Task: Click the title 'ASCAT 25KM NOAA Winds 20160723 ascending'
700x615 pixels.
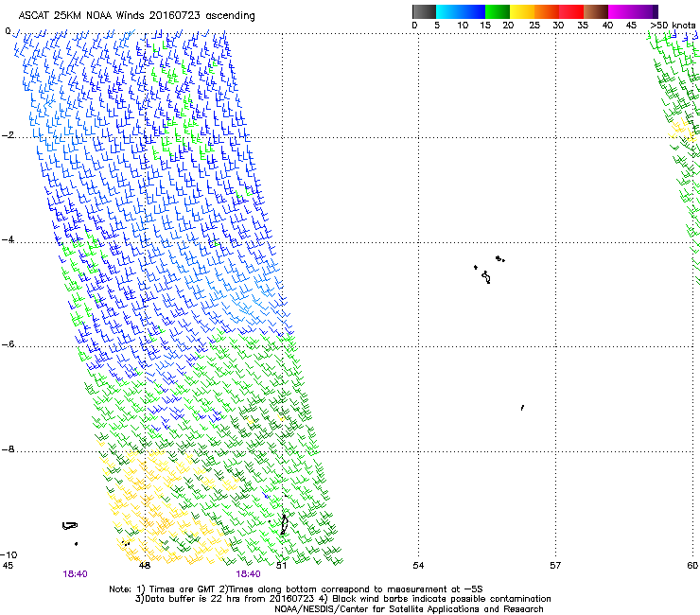Action: 136,16
